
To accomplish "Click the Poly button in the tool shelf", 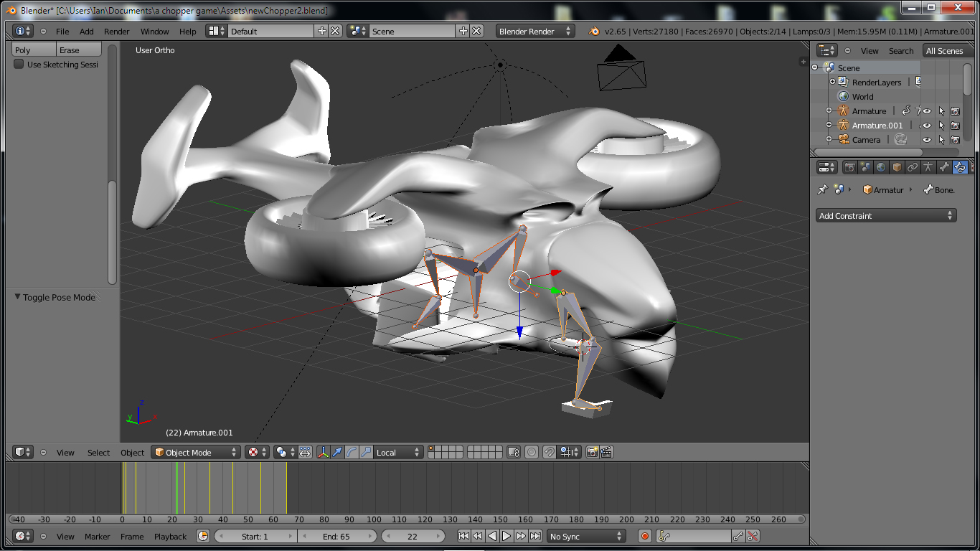I will (34, 50).
